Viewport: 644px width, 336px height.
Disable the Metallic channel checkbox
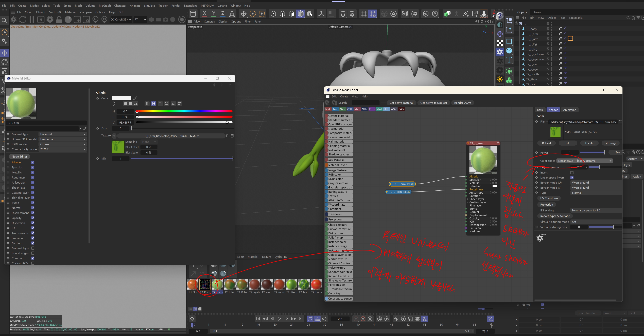coord(33,172)
